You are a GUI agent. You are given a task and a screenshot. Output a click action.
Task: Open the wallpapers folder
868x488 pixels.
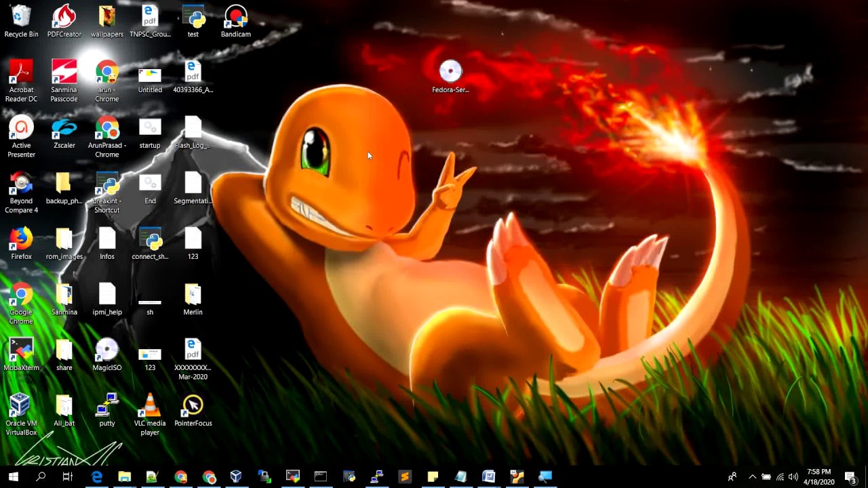pos(107,21)
